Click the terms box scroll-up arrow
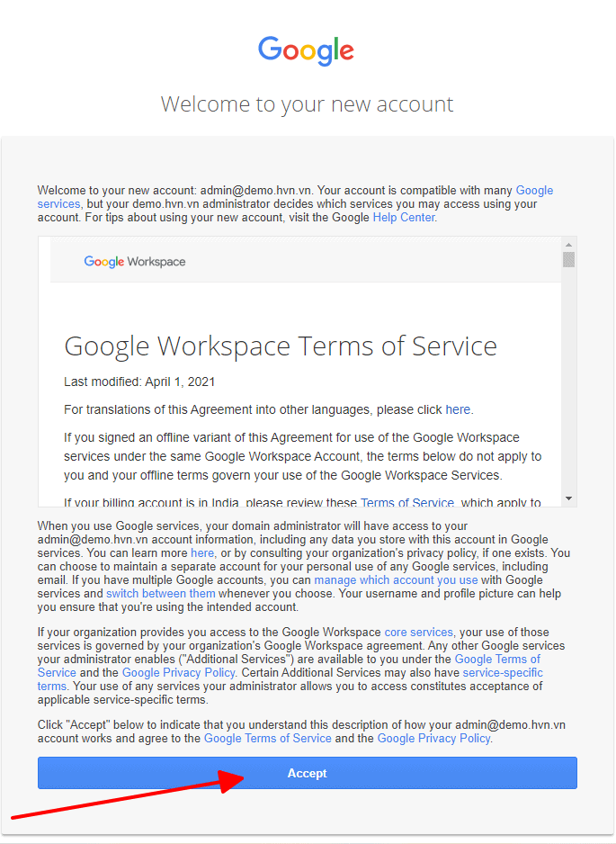This screenshot has width=616, height=844. click(x=568, y=245)
